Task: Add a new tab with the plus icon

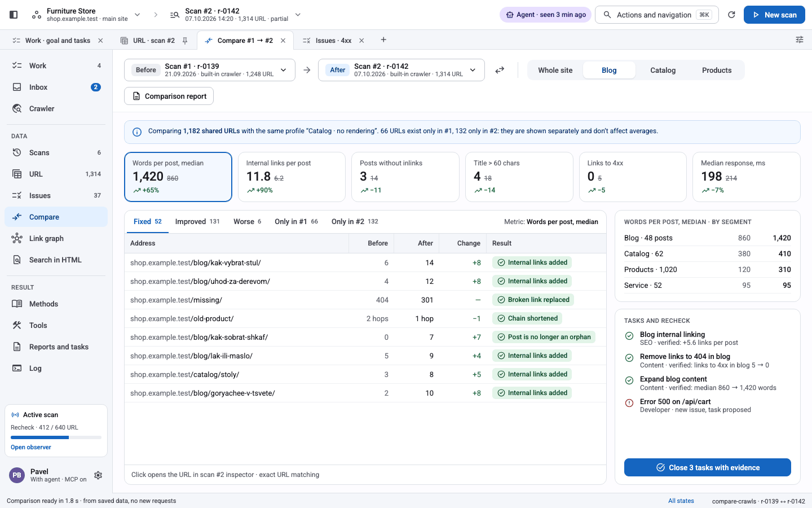Action: pos(383,40)
